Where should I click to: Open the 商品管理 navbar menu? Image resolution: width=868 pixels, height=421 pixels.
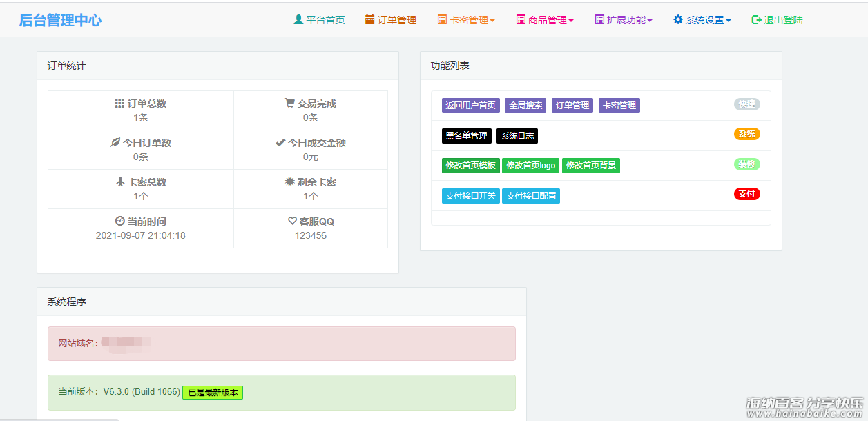(545, 20)
